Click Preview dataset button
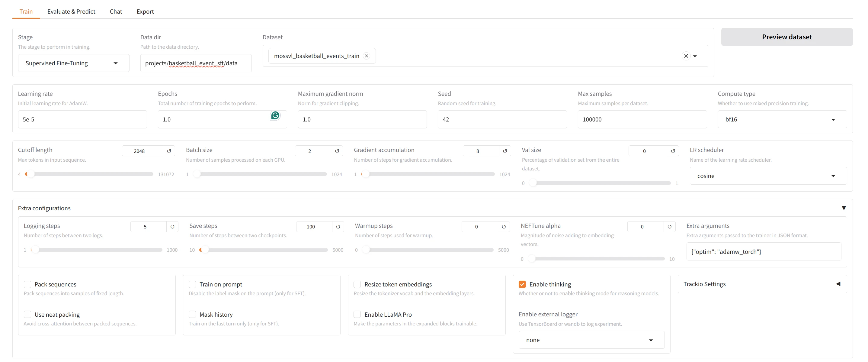 [786, 37]
